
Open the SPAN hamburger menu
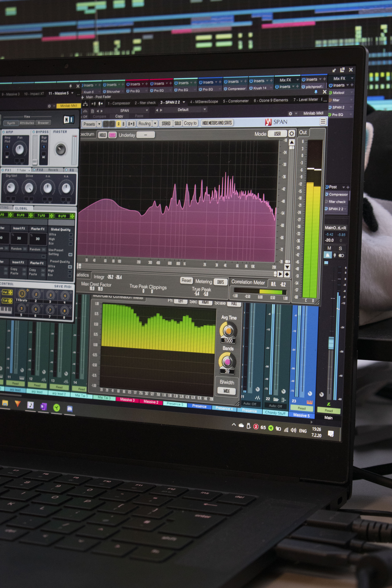click(323, 122)
